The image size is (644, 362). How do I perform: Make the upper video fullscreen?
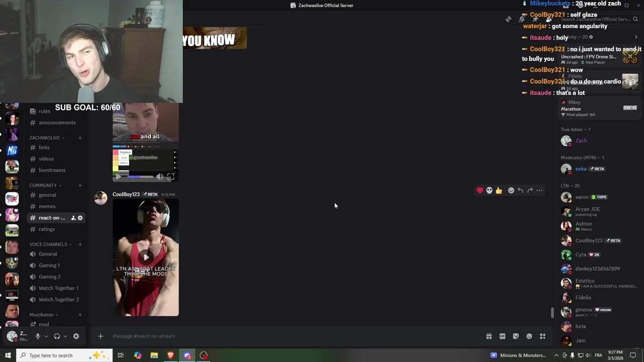click(171, 176)
